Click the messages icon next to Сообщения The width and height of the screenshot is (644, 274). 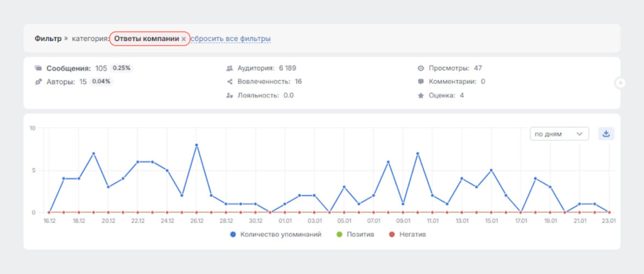tap(38, 68)
